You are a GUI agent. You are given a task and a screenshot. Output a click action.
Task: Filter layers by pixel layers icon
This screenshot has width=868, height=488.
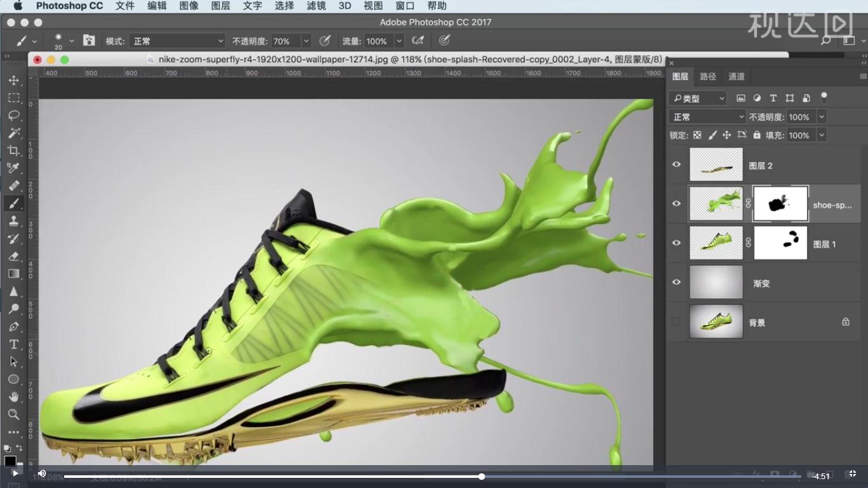pos(740,98)
